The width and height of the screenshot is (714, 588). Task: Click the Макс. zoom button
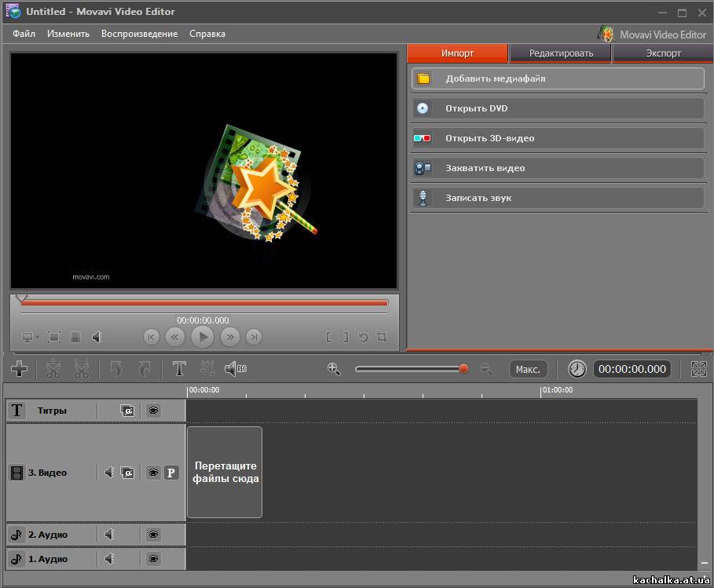click(528, 369)
